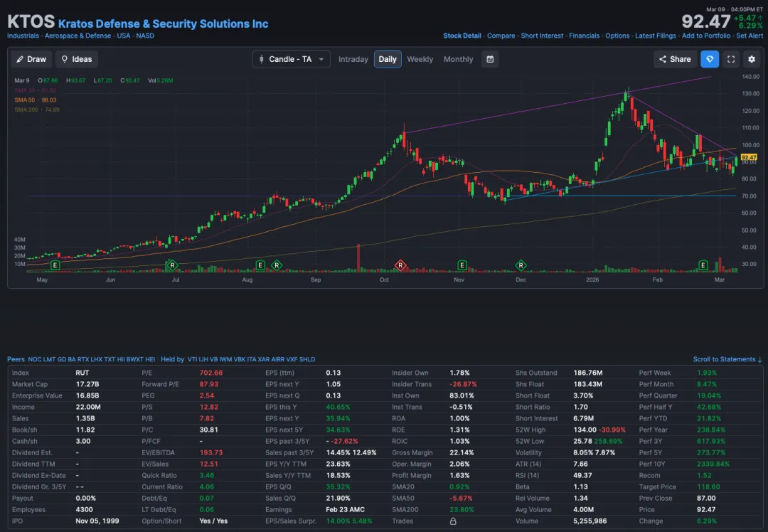The width and height of the screenshot is (768, 532).
Task: Click the E earnings marker nearest May
Action: [55, 265]
